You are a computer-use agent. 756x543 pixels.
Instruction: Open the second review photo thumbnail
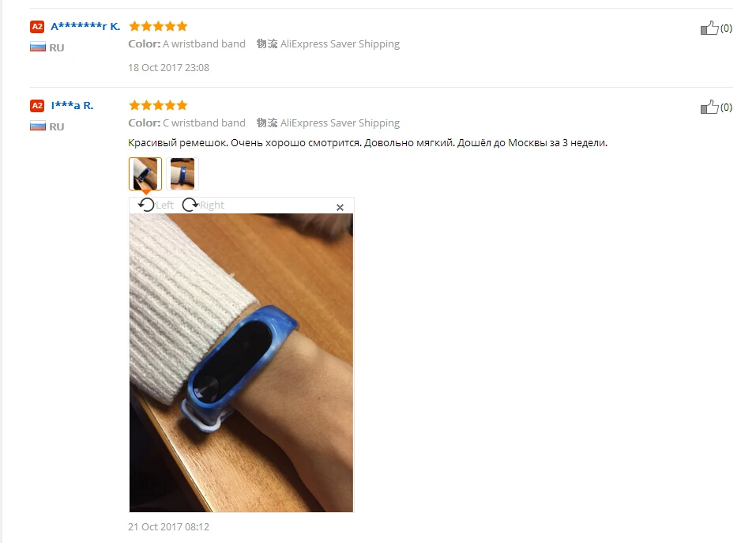pyautogui.click(x=182, y=174)
